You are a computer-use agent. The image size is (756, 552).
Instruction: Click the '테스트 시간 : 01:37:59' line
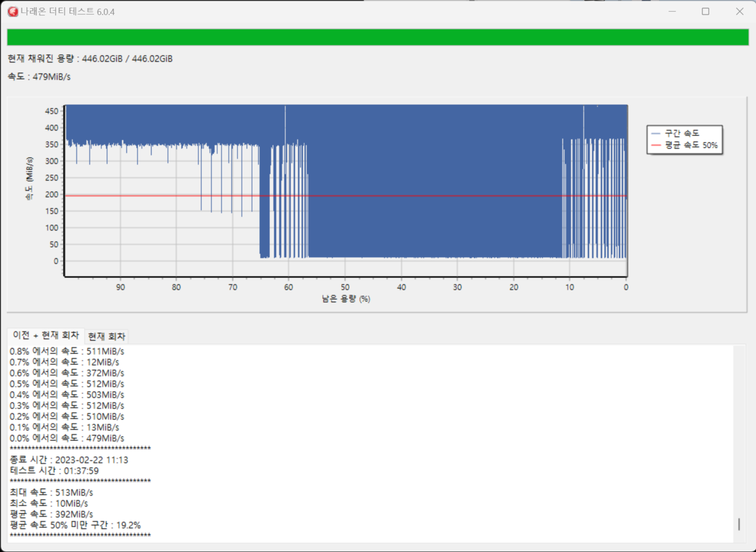[x=54, y=471]
